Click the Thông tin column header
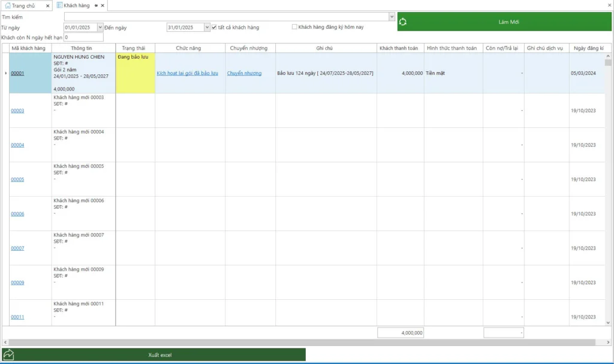Viewport: 614px width, 364px height. 83,48
